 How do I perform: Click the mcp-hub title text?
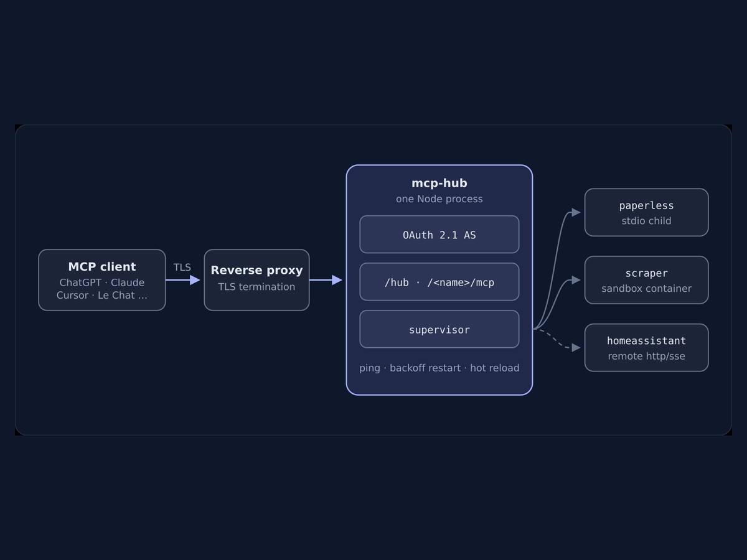(439, 183)
